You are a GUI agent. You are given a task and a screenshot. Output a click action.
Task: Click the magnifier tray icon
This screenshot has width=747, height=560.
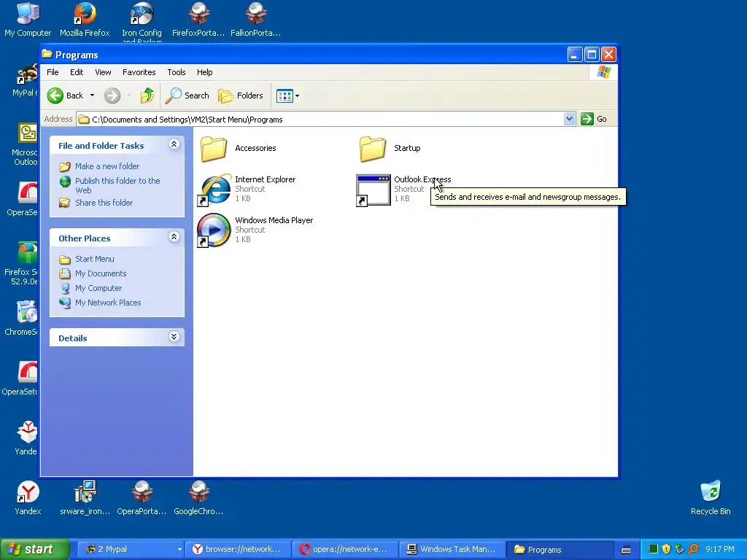[694, 550]
